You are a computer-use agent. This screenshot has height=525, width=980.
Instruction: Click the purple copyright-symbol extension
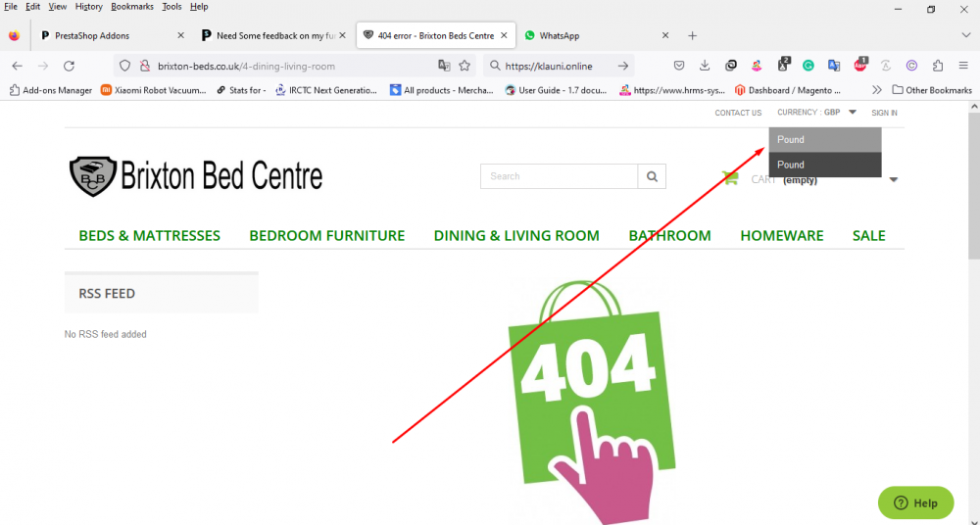[x=911, y=66]
